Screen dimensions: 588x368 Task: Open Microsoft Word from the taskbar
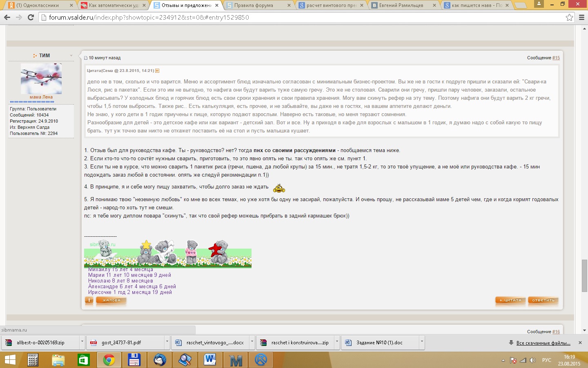(x=210, y=360)
